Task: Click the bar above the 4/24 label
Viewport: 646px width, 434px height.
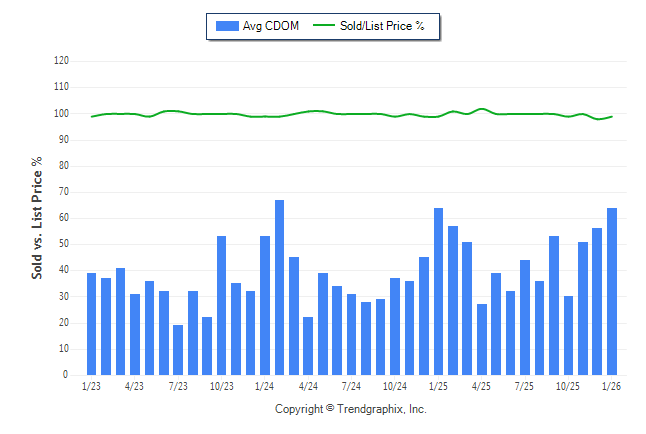Action: pyautogui.click(x=308, y=345)
